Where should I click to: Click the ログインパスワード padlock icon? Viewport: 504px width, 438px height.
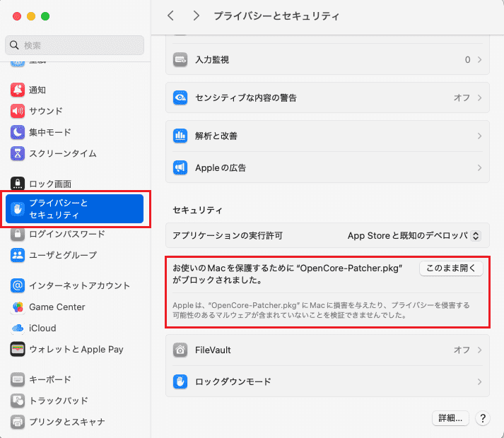point(18,234)
